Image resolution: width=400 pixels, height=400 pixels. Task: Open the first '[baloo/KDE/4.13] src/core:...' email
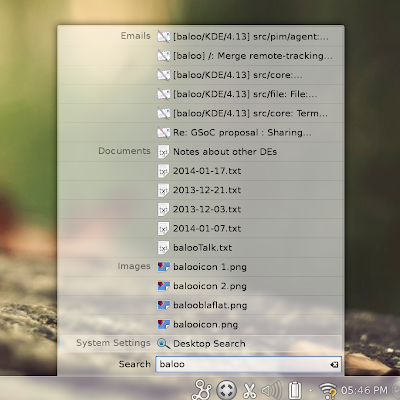pyautogui.click(x=201, y=75)
